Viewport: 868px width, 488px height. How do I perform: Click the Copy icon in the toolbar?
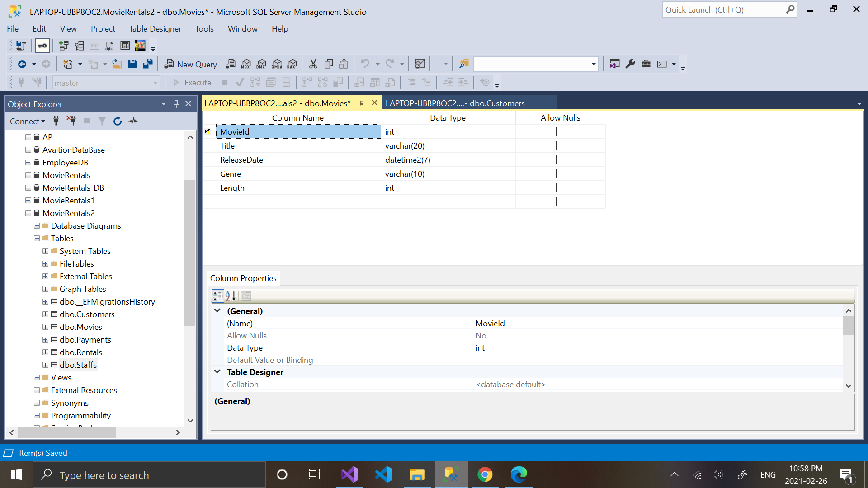[329, 64]
